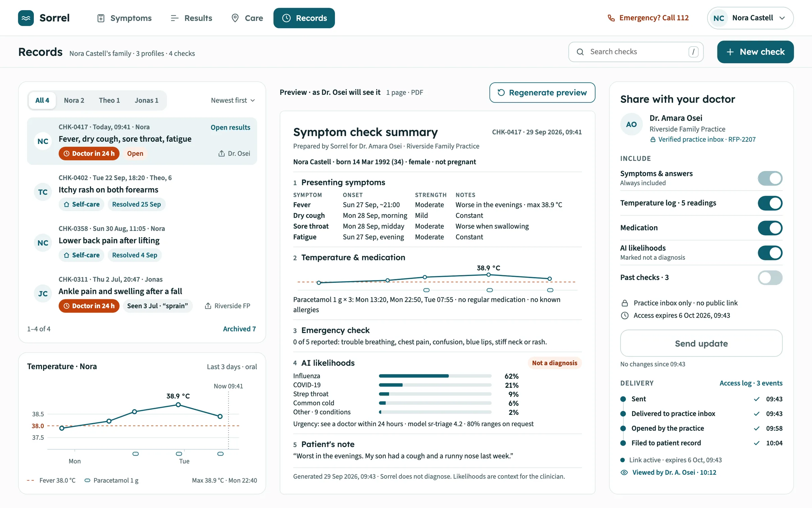Click the COVID-19 21% likelihood bar
Viewport: 812px width, 508px height.
tap(435, 385)
